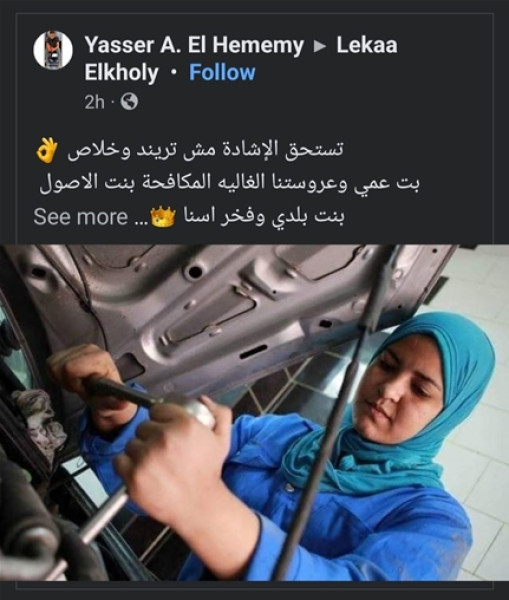Viewport: 509px width, 600px height.
Task: Click the Arabic text بنت بلدي وفخر اسنا
Action: [265, 217]
